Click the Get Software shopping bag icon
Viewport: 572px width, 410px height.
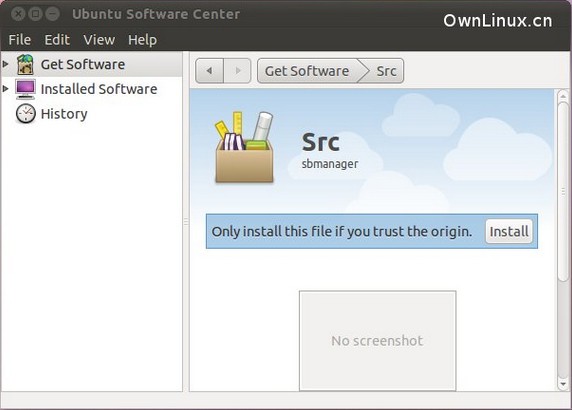tap(25, 65)
